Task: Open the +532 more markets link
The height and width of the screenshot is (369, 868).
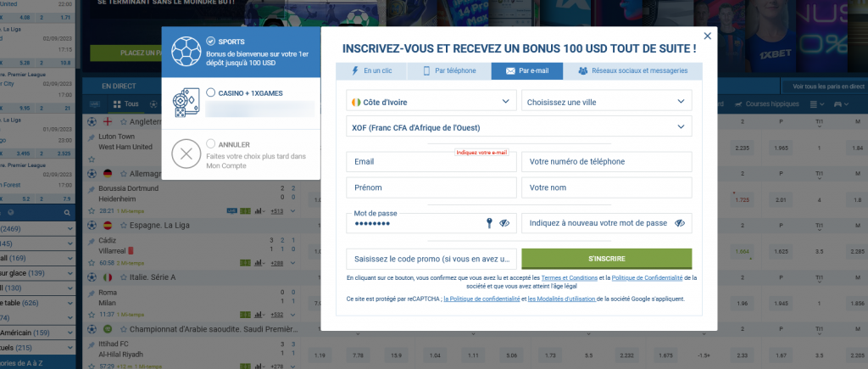Action: pos(277,315)
